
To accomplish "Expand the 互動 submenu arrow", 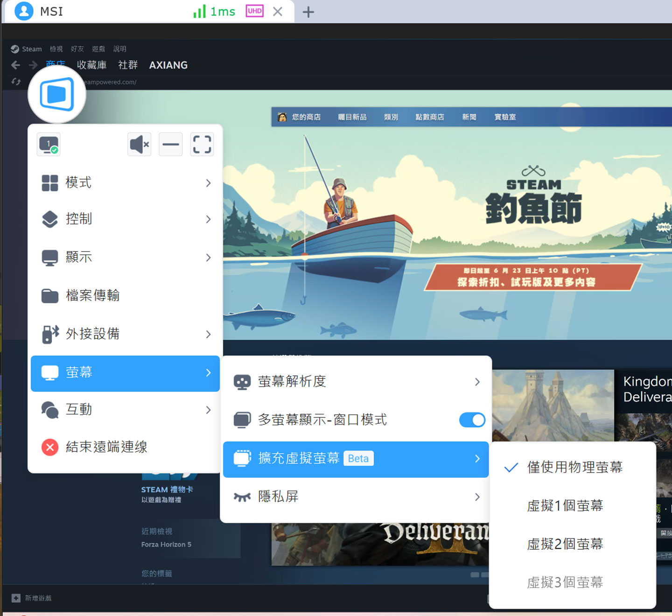I will click(x=209, y=410).
